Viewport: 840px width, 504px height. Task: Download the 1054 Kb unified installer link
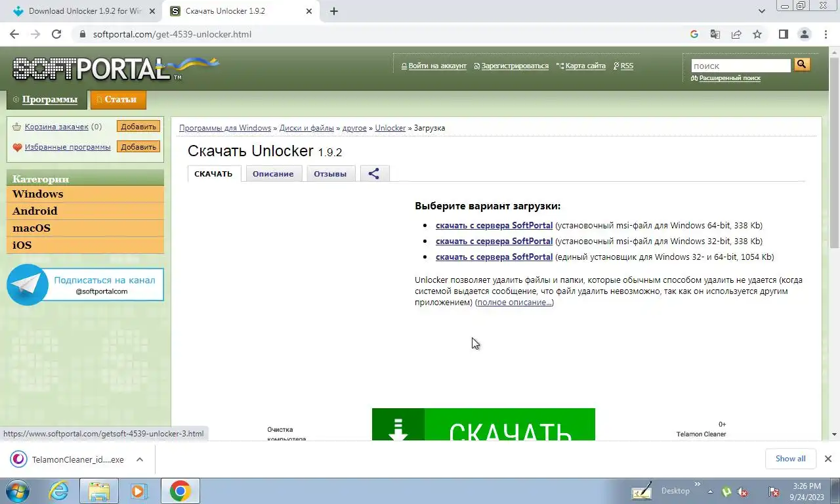coord(494,257)
